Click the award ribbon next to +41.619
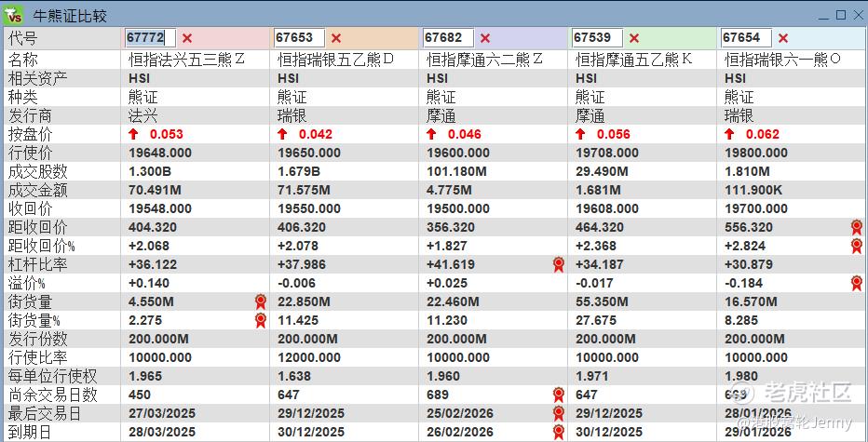 pos(559,264)
